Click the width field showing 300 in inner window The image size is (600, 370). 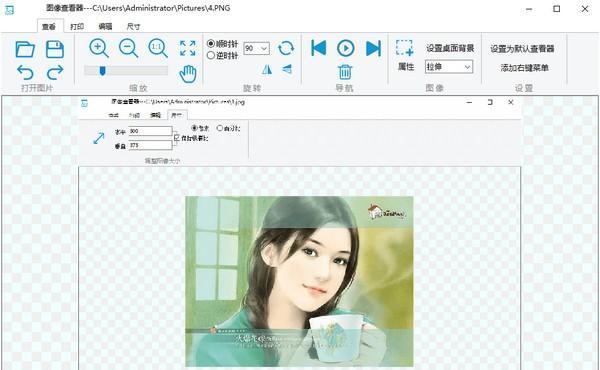(x=150, y=131)
